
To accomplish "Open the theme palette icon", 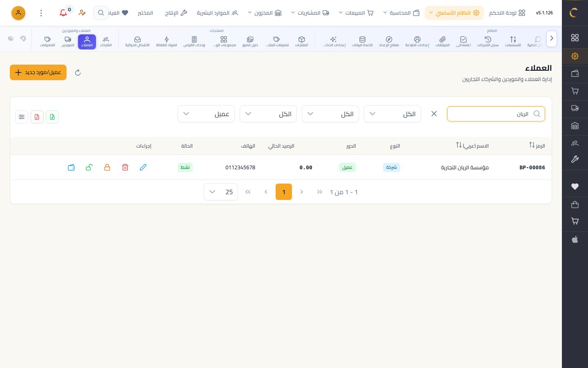I will click(x=23, y=38).
